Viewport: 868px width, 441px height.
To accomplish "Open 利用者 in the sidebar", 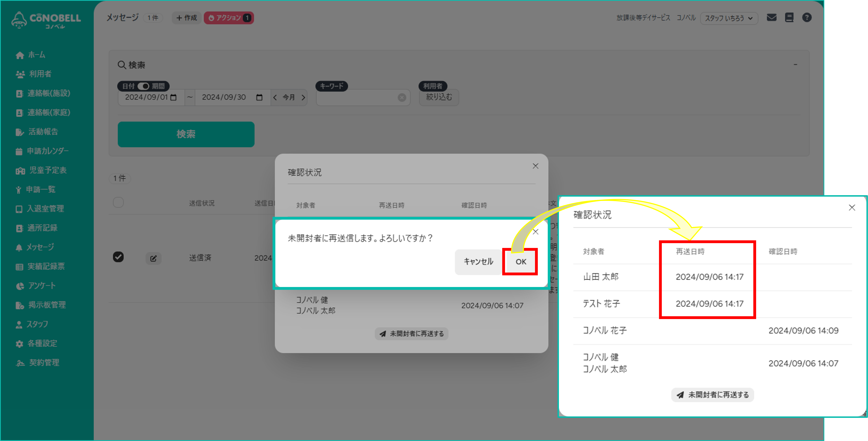I will pyautogui.click(x=33, y=74).
